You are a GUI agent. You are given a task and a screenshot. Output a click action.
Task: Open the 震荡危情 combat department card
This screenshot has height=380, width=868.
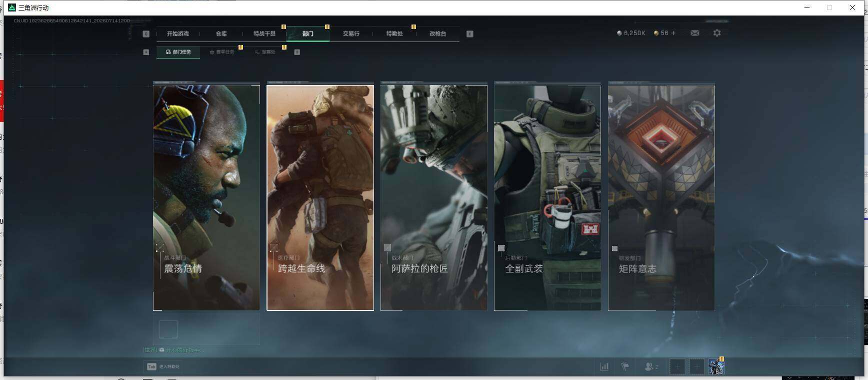tap(206, 198)
